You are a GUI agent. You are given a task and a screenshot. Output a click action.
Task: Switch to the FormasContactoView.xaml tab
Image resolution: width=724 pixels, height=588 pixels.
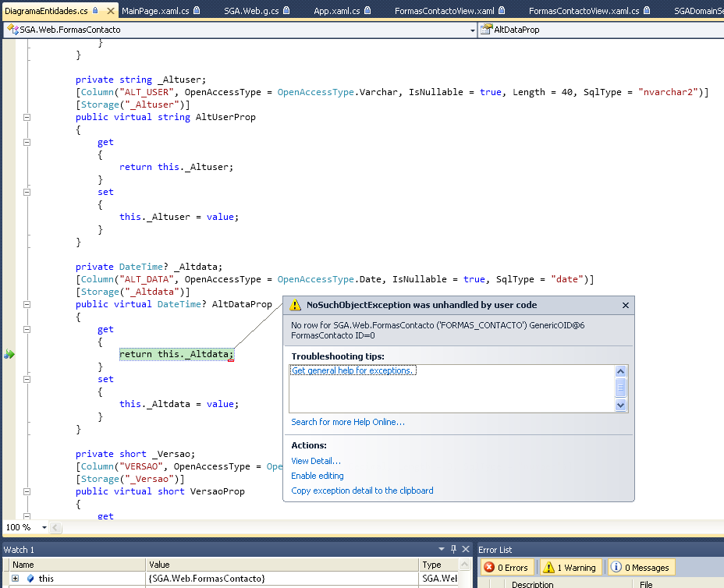(x=444, y=11)
